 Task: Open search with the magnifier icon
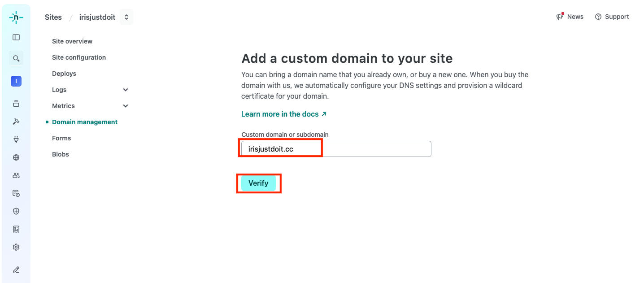point(16,58)
